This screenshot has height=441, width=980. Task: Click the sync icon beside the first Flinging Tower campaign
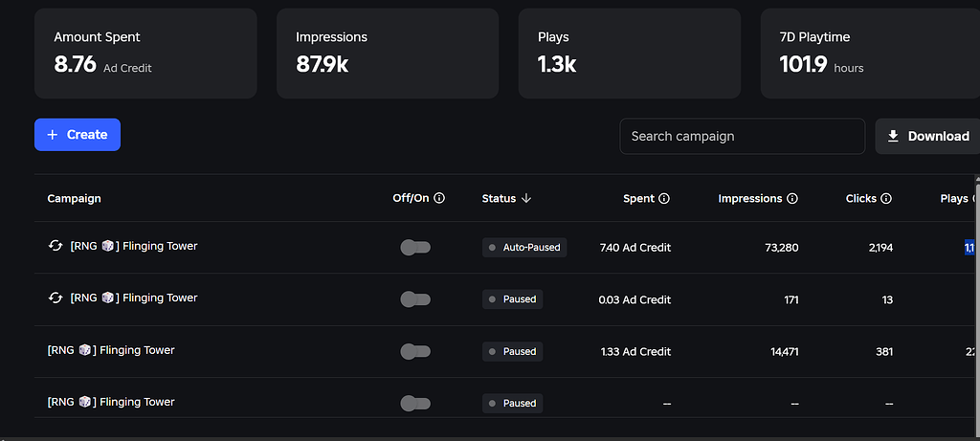[x=56, y=246]
